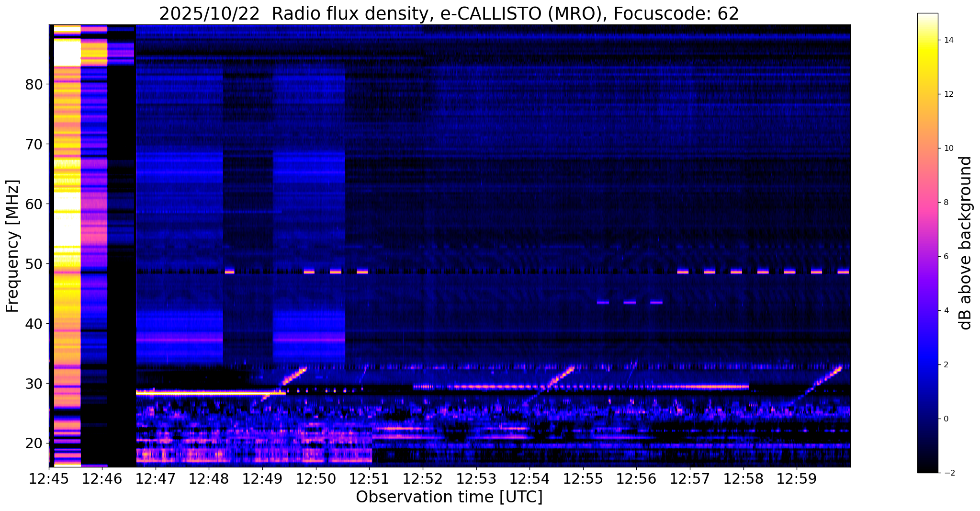This screenshot has height=511, width=980.
Task: Click the 12:57 time tick label
Action: click(689, 478)
